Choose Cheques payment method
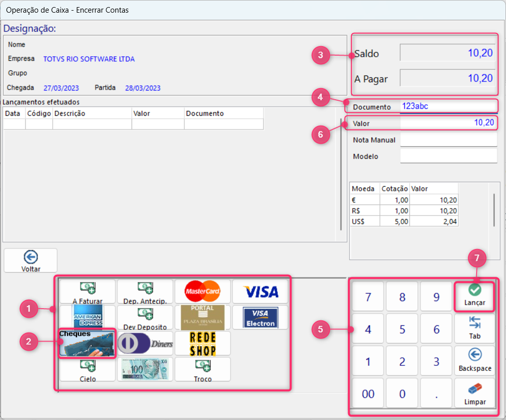This screenshot has height=420, width=506. click(x=87, y=343)
